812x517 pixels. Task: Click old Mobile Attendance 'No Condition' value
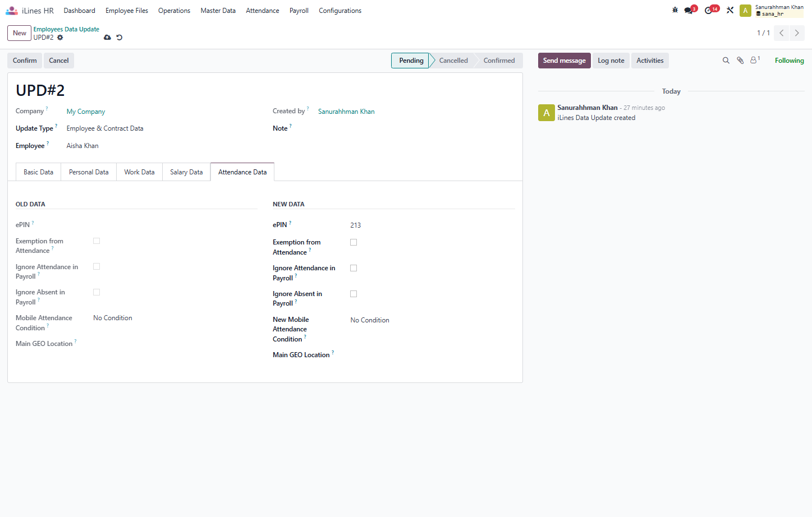[x=113, y=318]
